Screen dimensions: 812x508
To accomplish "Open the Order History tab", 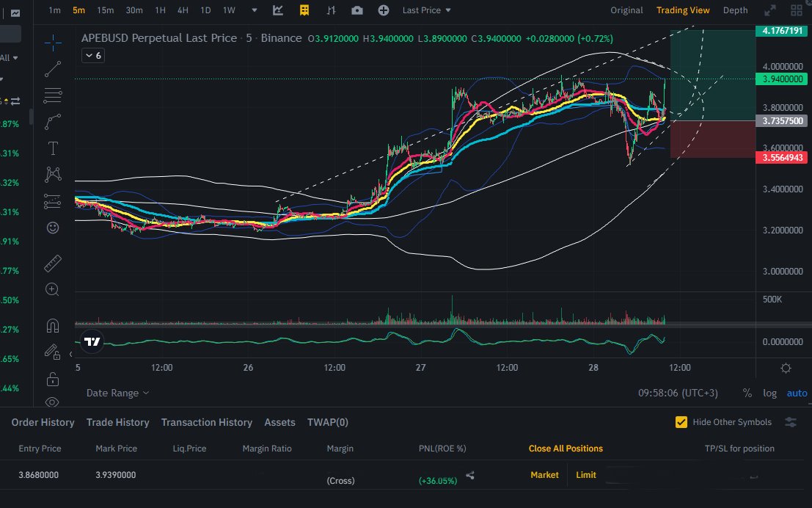I will [43, 422].
